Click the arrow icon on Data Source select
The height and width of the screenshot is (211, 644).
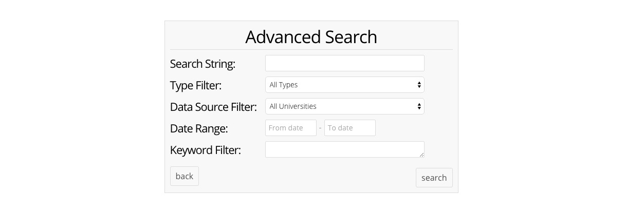419,106
